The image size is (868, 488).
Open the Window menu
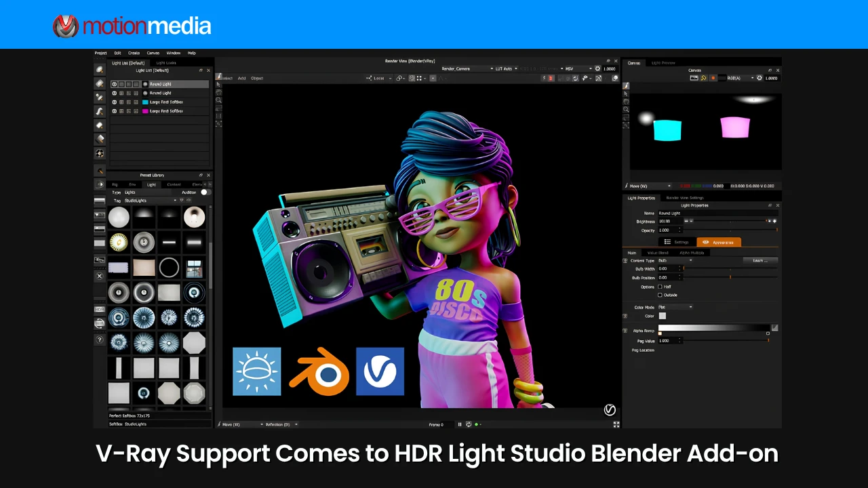173,53
